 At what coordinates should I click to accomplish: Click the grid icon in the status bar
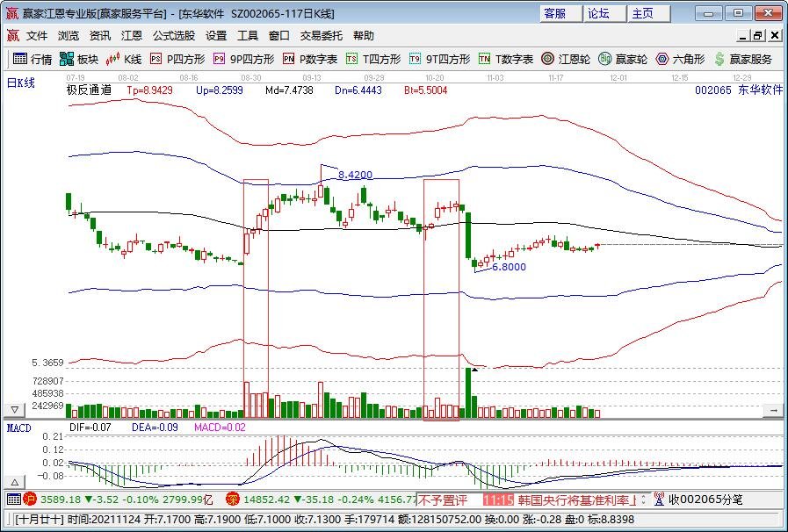point(13,500)
